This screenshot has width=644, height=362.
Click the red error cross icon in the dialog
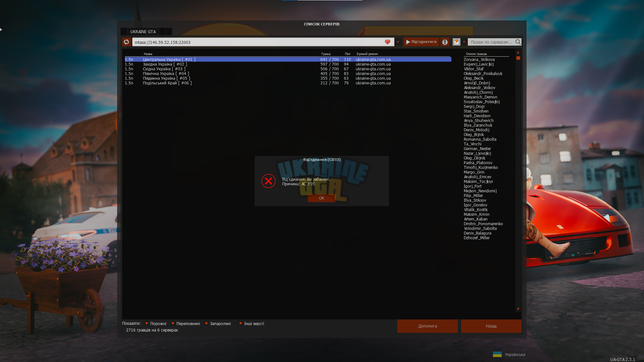pos(268,181)
